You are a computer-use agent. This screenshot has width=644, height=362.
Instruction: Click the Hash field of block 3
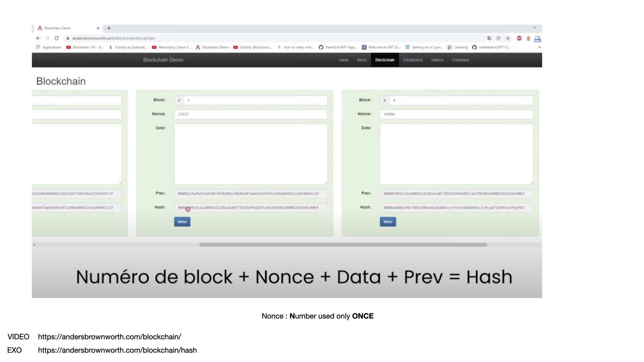[x=251, y=208]
